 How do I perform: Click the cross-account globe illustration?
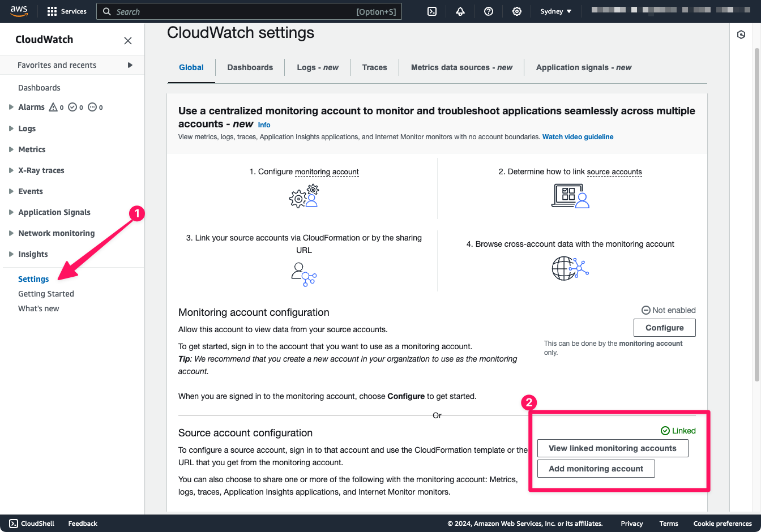pyautogui.click(x=570, y=268)
